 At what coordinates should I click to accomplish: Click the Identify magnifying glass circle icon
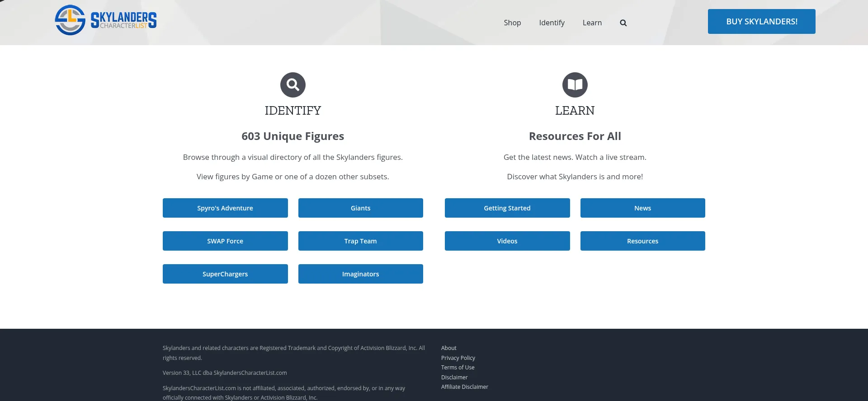tap(293, 85)
